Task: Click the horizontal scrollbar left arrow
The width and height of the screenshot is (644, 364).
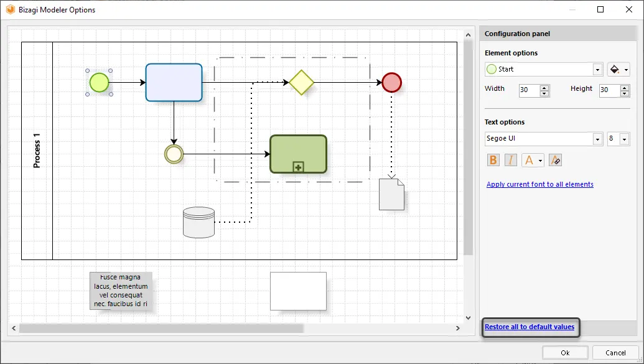Action: 14,328
